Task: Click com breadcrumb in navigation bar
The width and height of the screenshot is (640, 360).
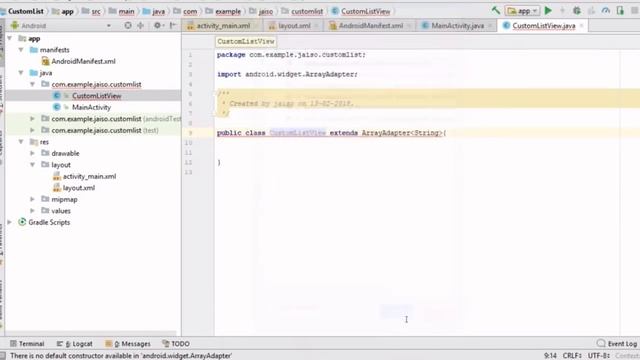Action: coord(190,11)
